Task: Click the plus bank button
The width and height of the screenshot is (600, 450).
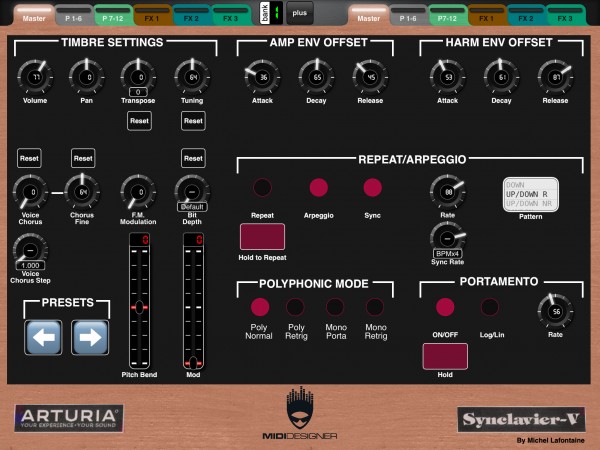Action: point(300,13)
